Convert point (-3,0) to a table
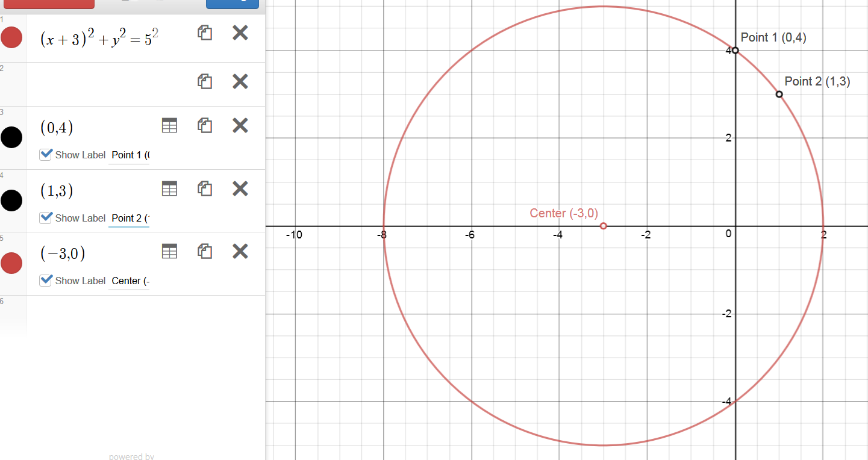Screen dimensions: 868x460 click(x=170, y=252)
